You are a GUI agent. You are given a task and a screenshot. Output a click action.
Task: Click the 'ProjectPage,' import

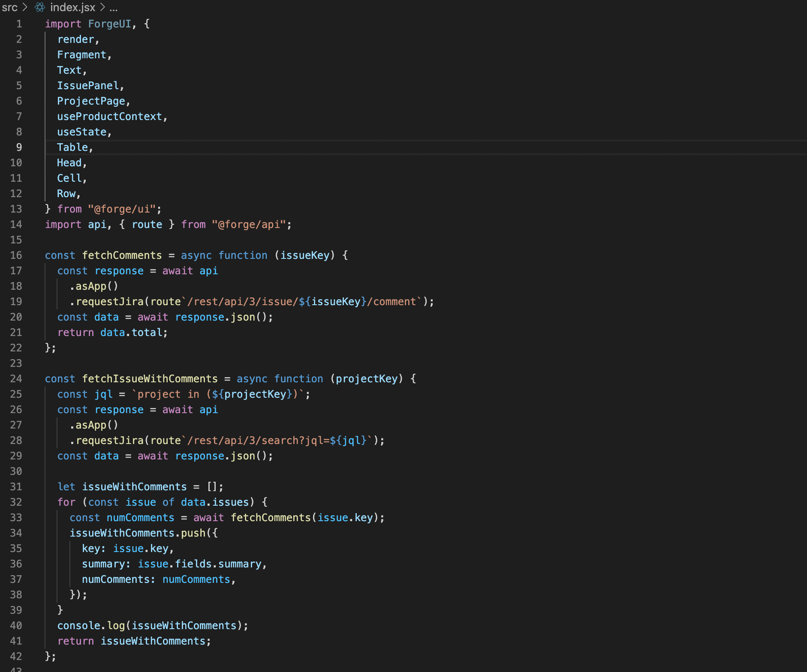coord(94,101)
